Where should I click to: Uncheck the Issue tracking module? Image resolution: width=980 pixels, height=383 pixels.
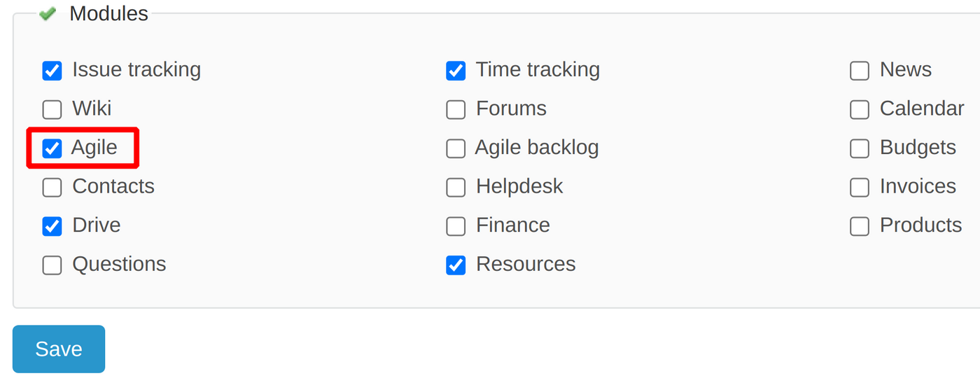52,71
